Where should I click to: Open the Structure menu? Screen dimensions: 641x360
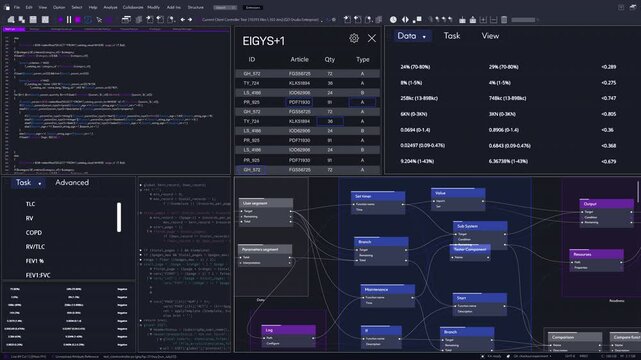[x=195, y=7]
